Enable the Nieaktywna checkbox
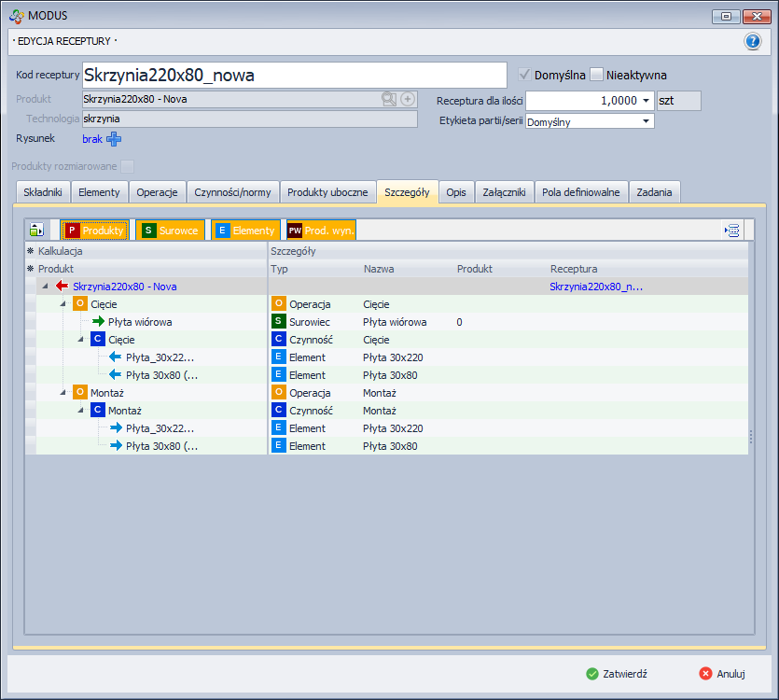Viewport: 779px width, 700px height. 597,75
